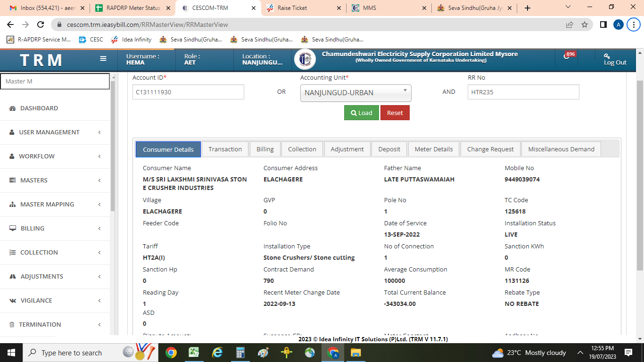This screenshot has width=644, height=362.
Task: Click the Termination trash icon
Action: (12, 324)
